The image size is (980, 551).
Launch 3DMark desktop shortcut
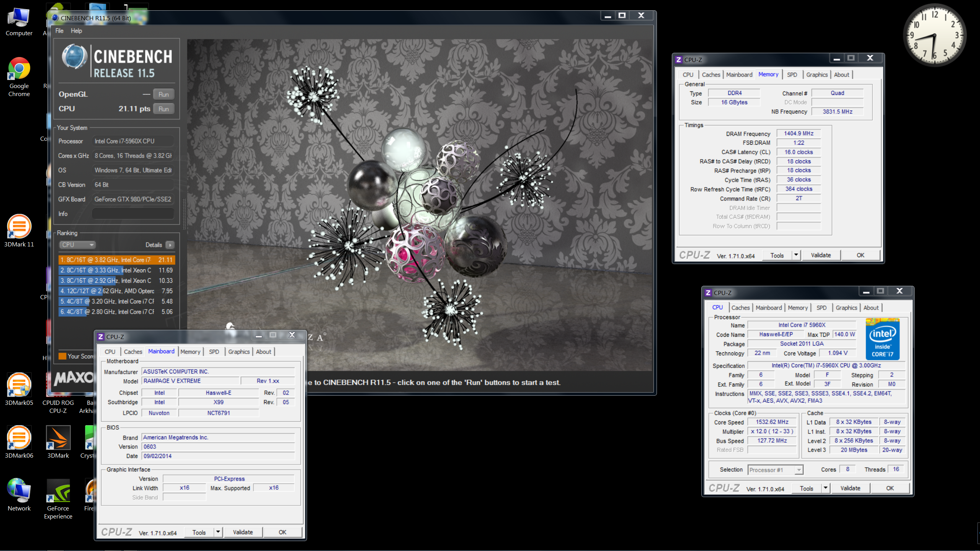coord(58,442)
